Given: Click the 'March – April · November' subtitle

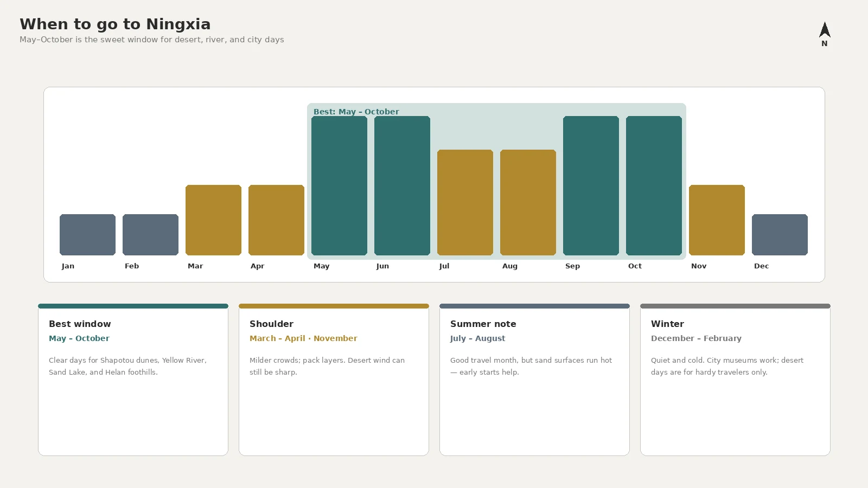Looking at the screenshot, I should tap(303, 338).
